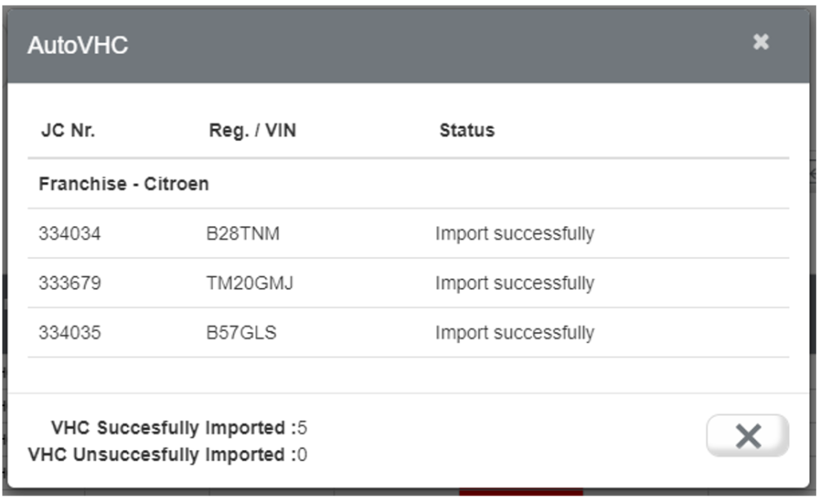Screen dimensions: 820x504
Task: Select the Franchise - Citroen group row
Action: click(x=124, y=184)
